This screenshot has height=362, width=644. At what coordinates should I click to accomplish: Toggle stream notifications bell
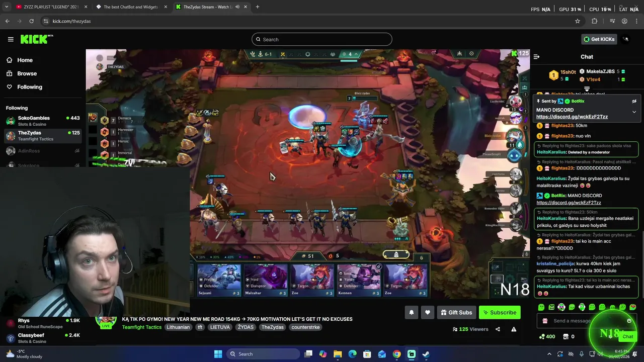411,312
